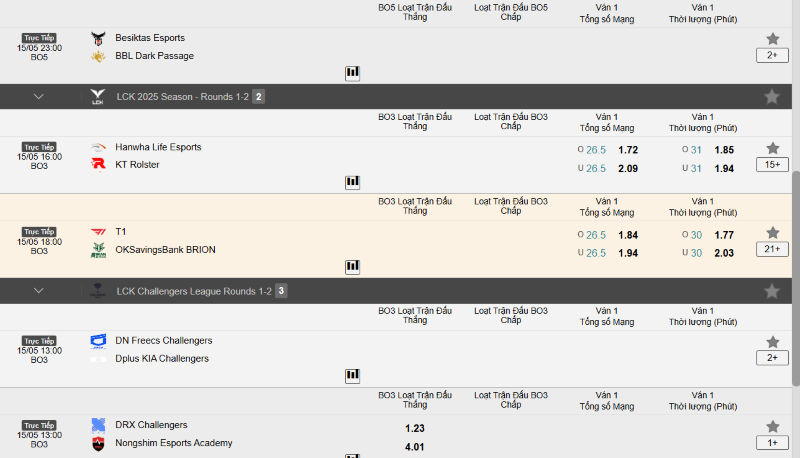Open stats chart for DN Freecs Challengers match
This screenshot has height=458, width=800.
(352, 375)
